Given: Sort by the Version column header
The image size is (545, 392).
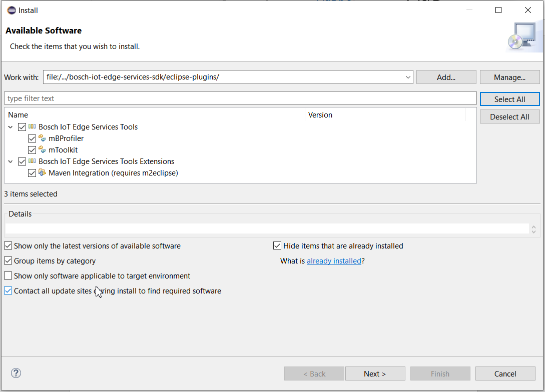Looking at the screenshot, I should [x=320, y=115].
